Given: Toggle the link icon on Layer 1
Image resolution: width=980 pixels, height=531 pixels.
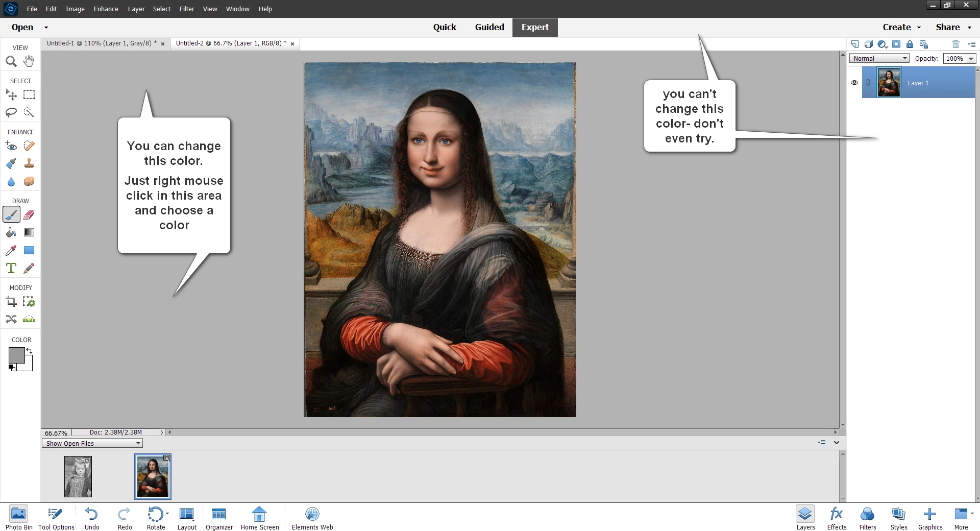Looking at the screenshot, I should [868, 83].
